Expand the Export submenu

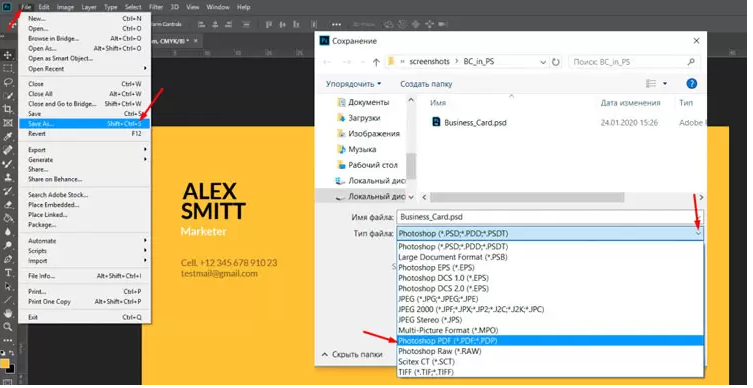click(85, 150)
